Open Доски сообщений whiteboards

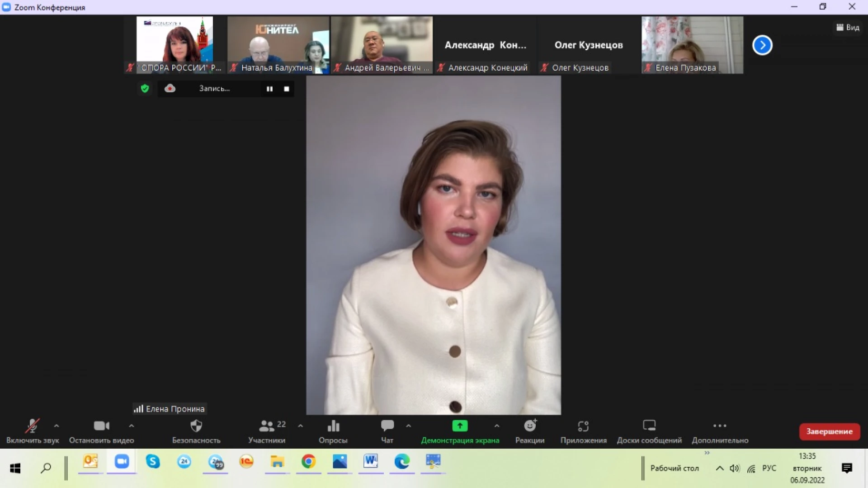click(650, 431)
